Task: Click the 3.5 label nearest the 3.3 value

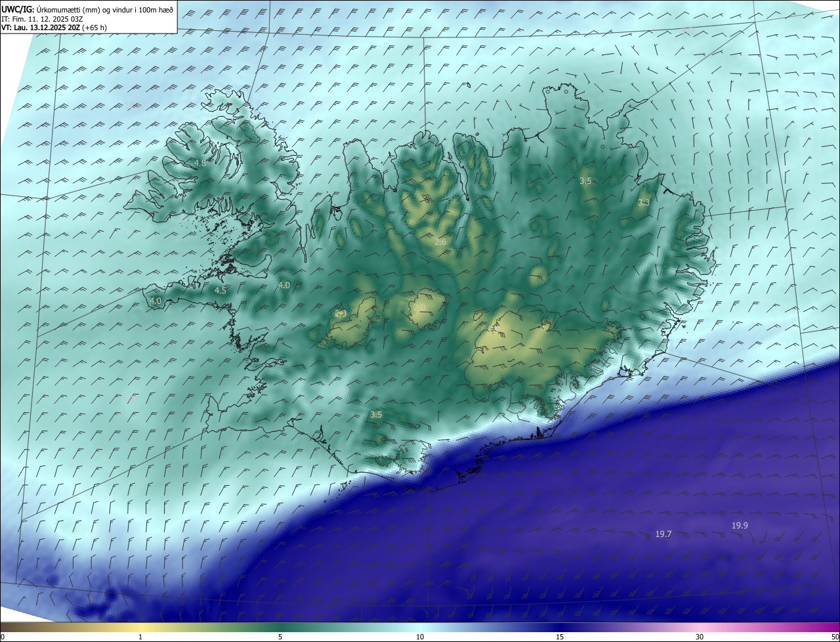Action: [x=586, y=181]
